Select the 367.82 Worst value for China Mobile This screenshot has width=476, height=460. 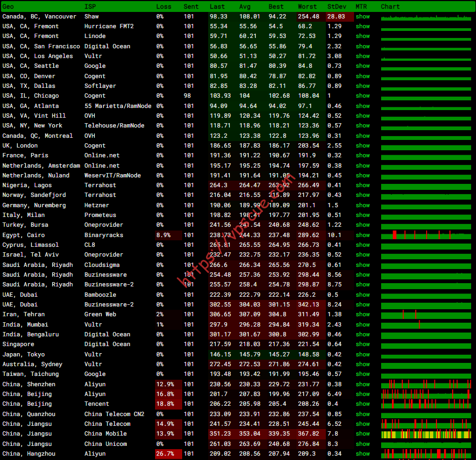coord(308,433)
